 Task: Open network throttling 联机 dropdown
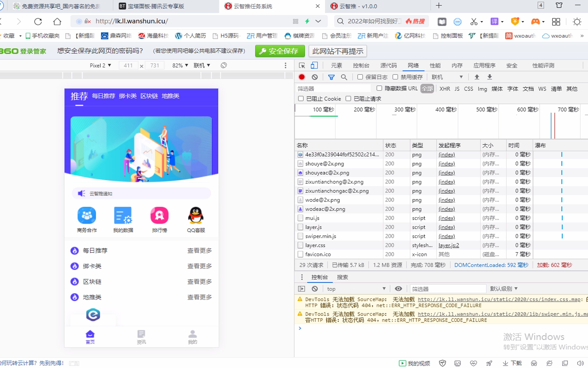[447, 77]
